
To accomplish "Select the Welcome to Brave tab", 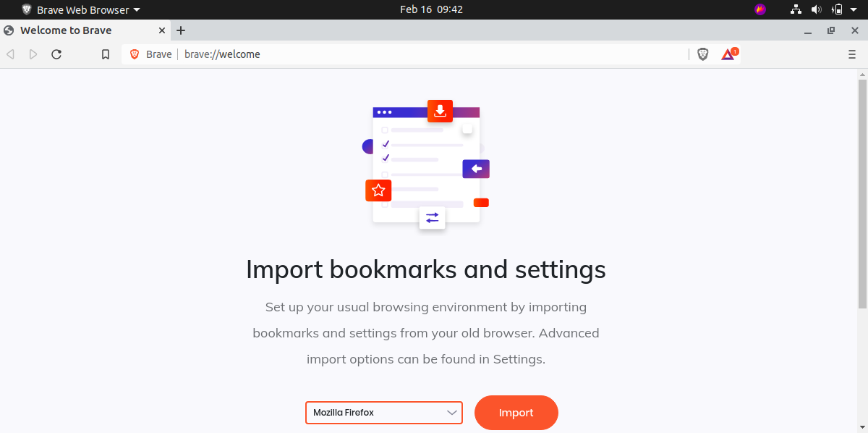I will tap(85, 30).
